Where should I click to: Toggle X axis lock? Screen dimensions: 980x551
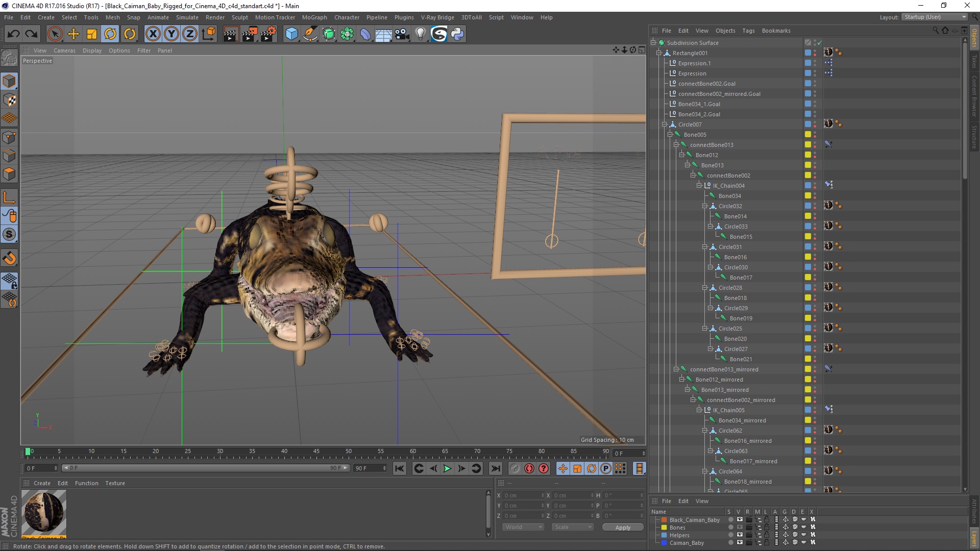[x=153, y=34]
